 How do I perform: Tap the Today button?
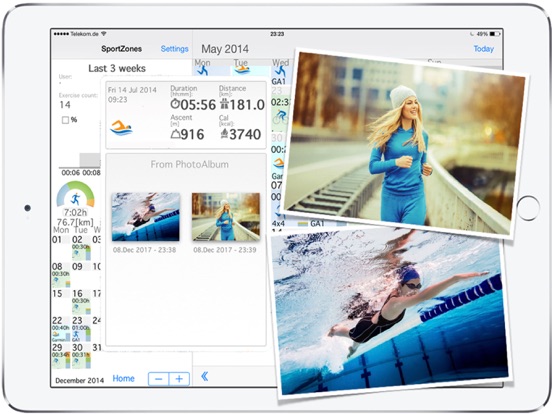tap(483, 49)
